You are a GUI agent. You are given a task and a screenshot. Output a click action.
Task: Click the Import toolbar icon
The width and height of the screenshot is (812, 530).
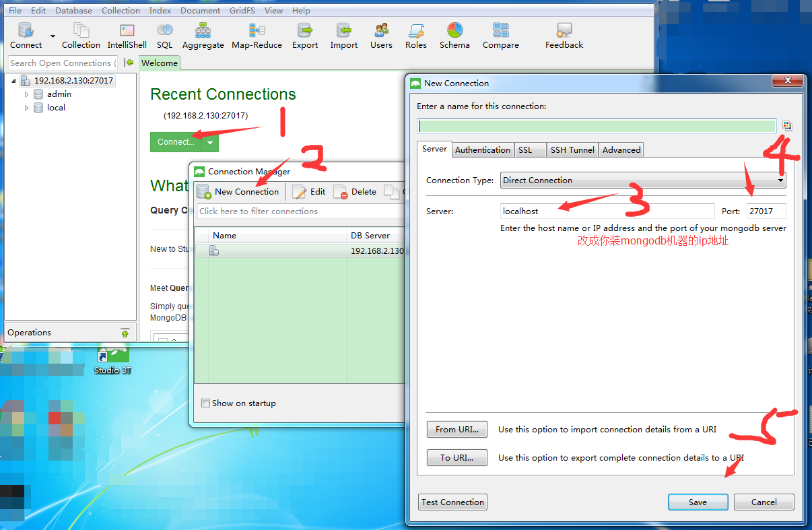(x=344, y=36)
